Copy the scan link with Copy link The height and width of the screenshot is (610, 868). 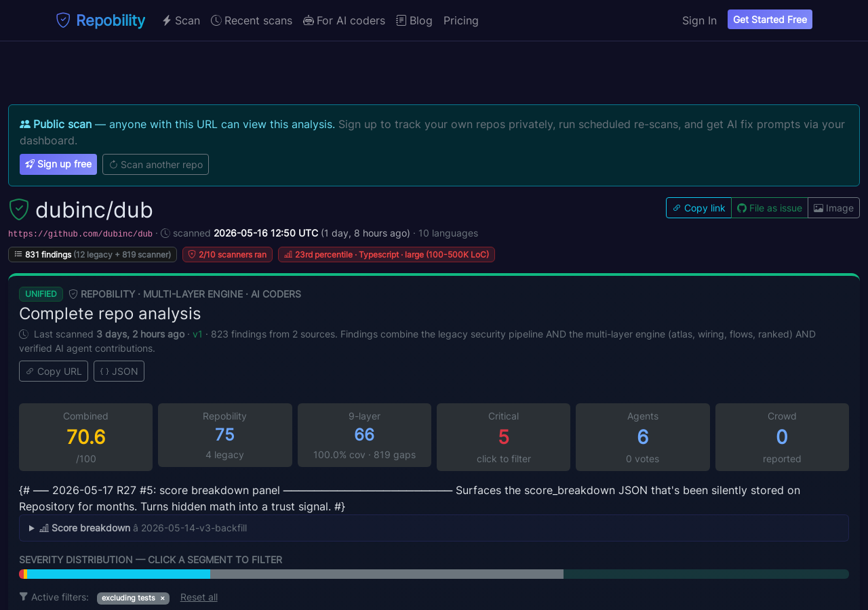click(698, 208)
